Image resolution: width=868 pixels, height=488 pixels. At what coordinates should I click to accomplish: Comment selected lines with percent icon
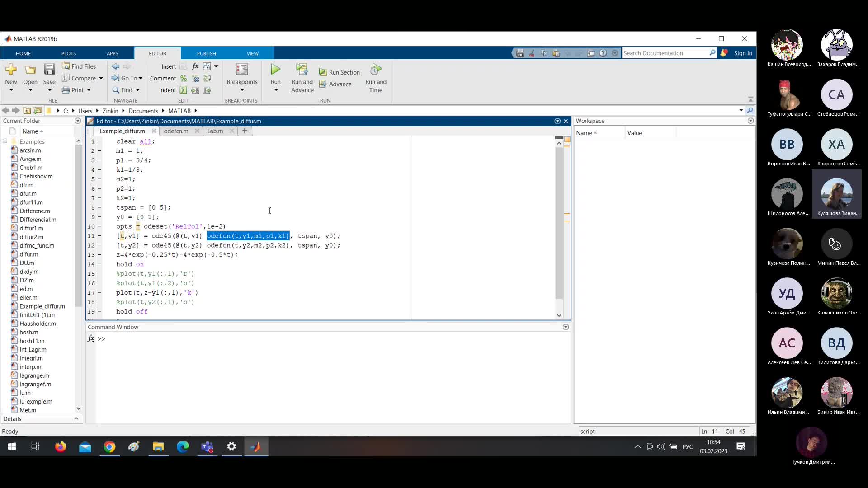184,78
